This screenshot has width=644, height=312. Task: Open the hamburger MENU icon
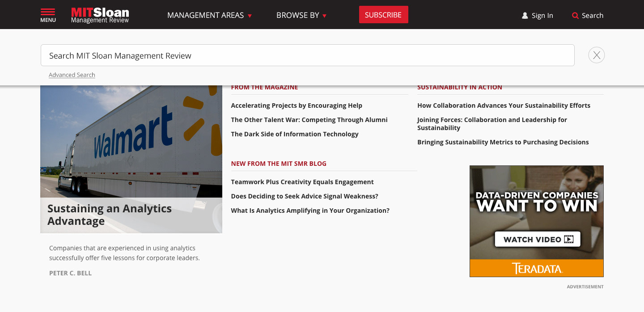pos(48,15)
